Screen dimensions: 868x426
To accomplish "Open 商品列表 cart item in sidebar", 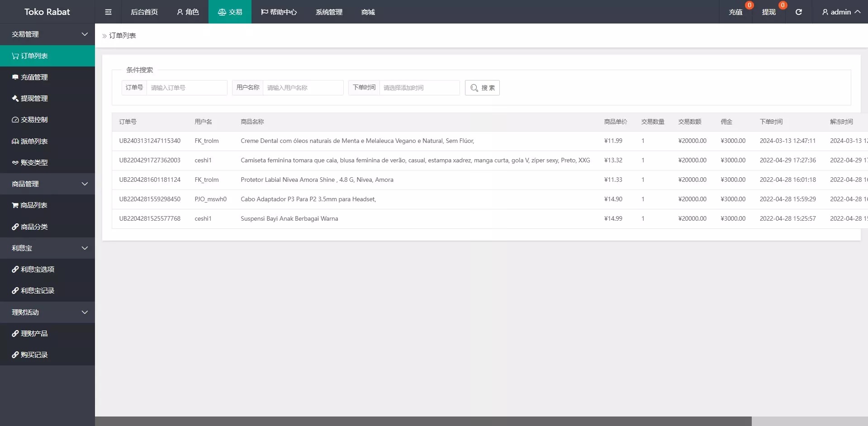I will [x=34, y=205].
